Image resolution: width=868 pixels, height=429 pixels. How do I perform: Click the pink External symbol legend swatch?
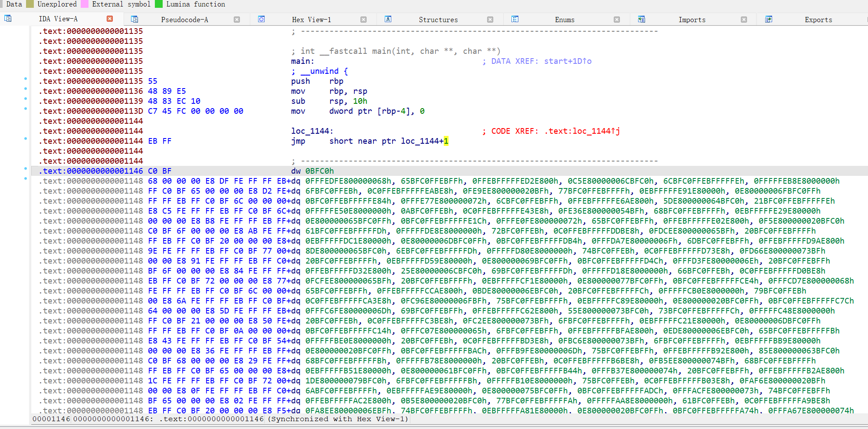pyautogui.click(x=85, y=4)
